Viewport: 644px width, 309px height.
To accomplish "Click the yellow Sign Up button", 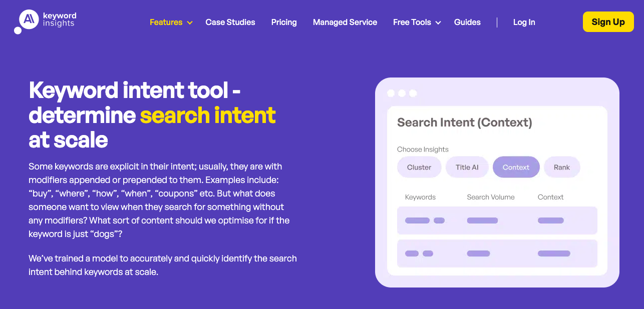I will pos(608,22).
